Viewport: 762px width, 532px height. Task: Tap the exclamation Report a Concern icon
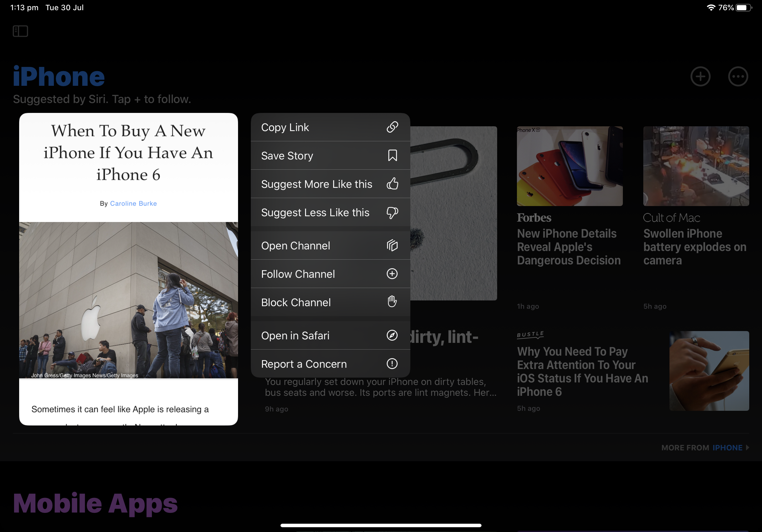(392, 364)
